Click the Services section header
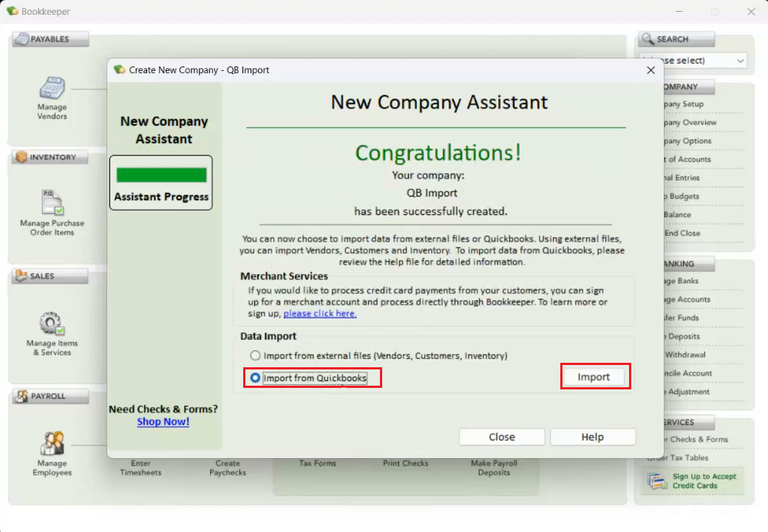Image resolution: width=768 pixels, height=532 pixels. pos(689,423)
